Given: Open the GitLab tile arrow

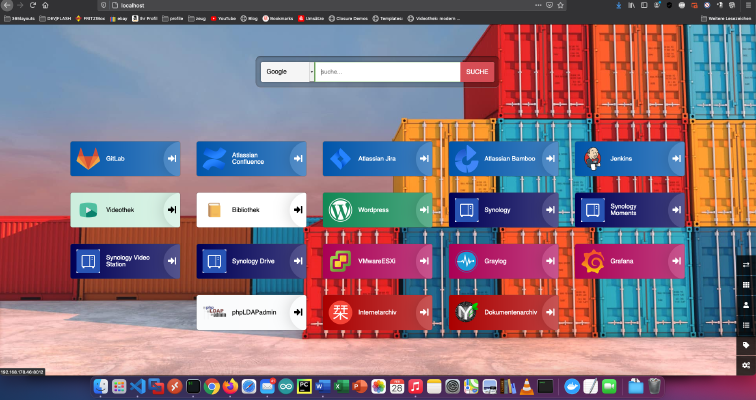Looking at the screenshot, I should click(x=172, y=159).
